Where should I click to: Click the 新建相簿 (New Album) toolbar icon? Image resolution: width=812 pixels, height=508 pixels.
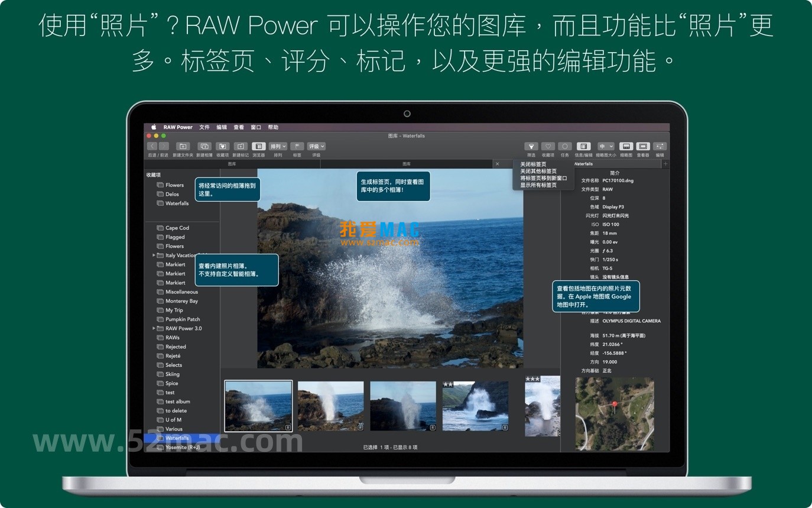pos(204,146)
